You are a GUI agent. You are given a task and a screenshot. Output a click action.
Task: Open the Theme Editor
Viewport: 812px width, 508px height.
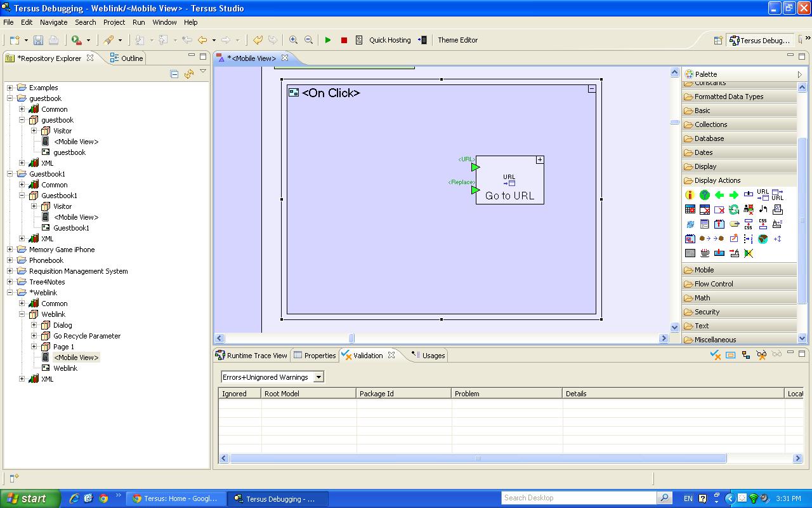457,40
